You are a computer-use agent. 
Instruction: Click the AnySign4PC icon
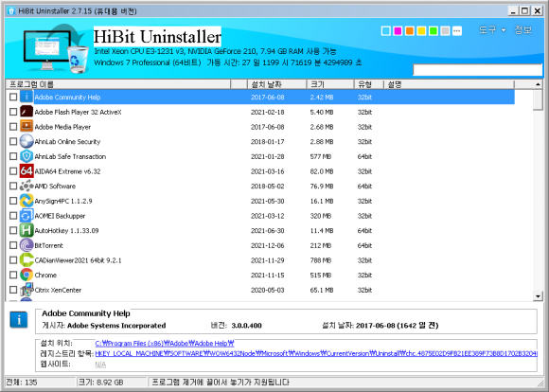point(27,201)
